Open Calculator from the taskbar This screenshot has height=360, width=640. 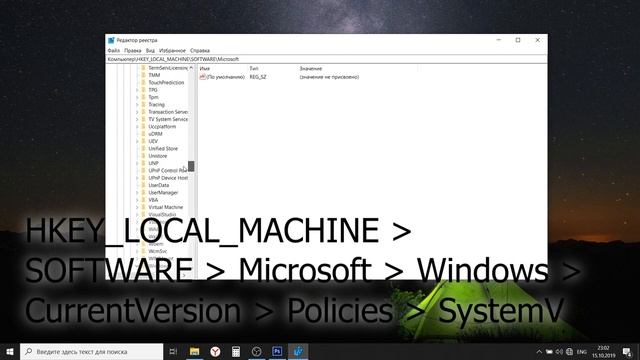click(236, 351)
